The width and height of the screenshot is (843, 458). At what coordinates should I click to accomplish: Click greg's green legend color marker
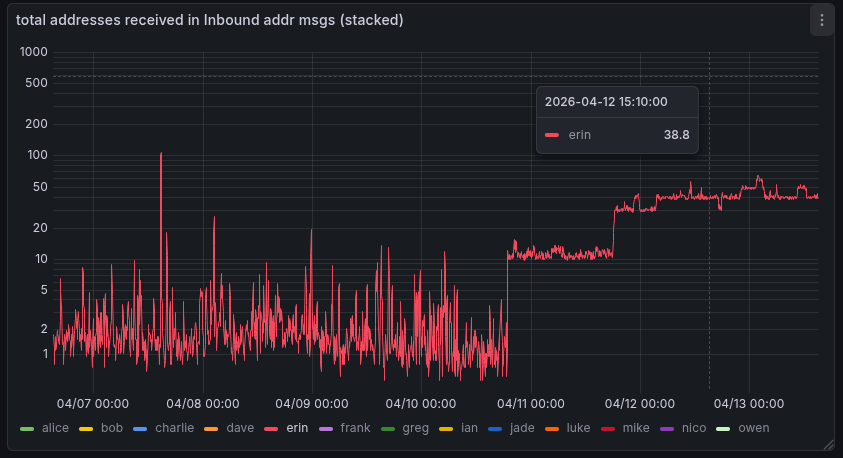coord(388,428)
